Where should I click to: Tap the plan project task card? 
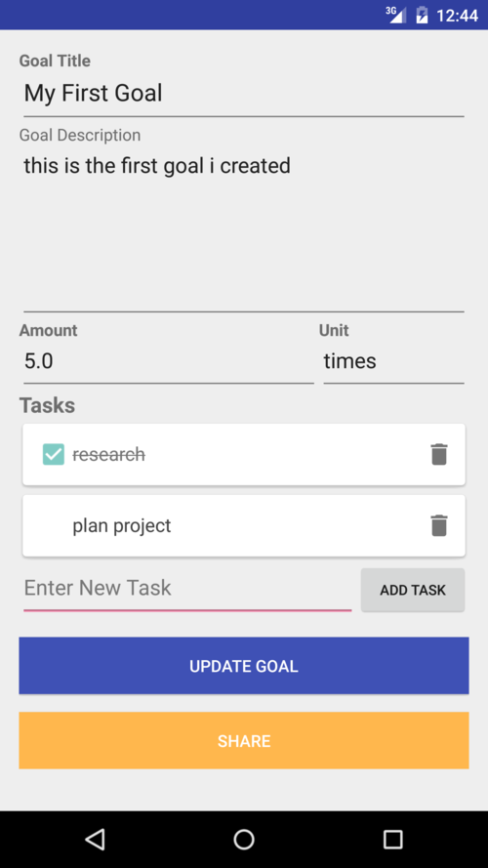[x=244, y=525]
